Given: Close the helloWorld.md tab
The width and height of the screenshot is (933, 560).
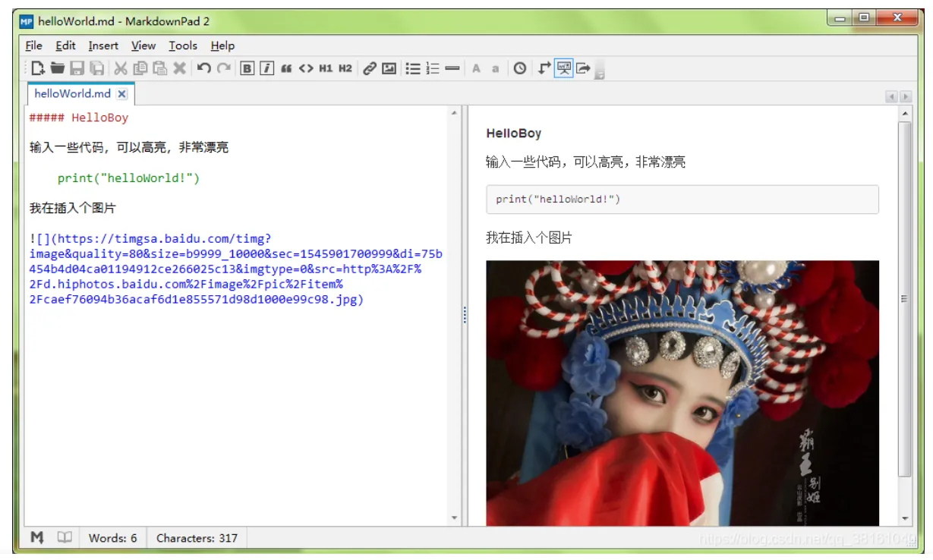Looking at the screenshot, I should point(122,94).
